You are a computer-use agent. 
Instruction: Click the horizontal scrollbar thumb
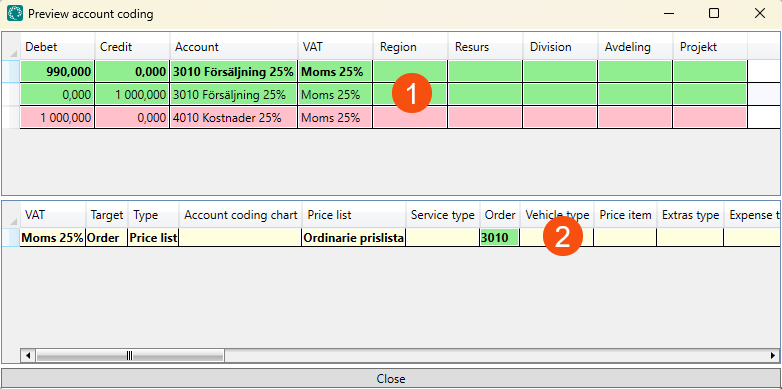[x=130, y=356]
